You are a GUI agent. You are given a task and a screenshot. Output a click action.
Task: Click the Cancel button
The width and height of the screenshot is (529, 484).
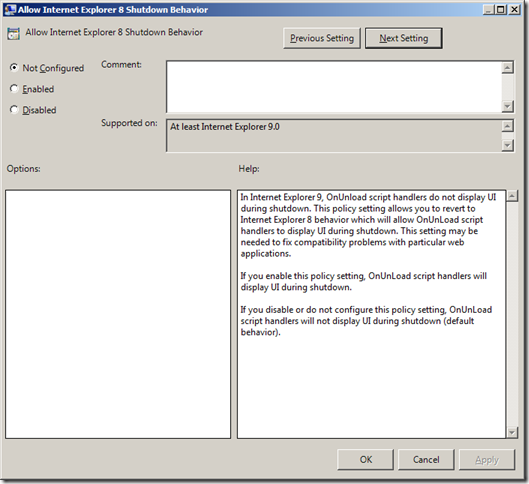point(426,459)
